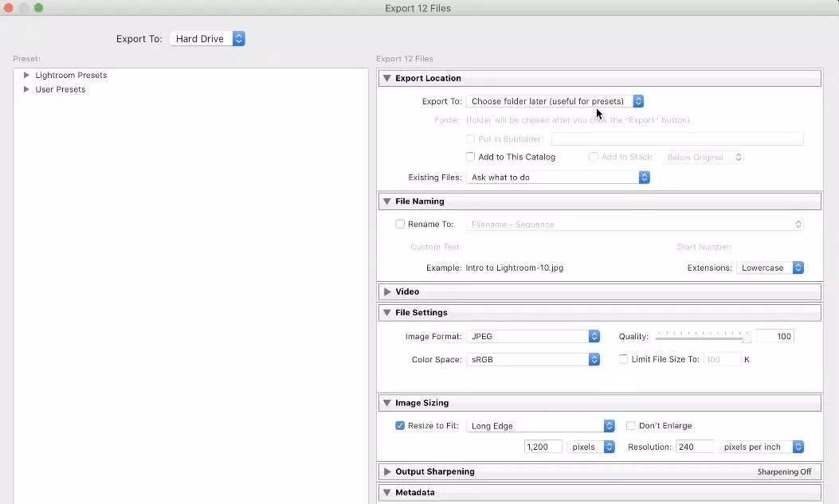This screenshot has height=504, width=839.
Task: Tick the Don't Enlarge checkbox
Action: [631, 426]
